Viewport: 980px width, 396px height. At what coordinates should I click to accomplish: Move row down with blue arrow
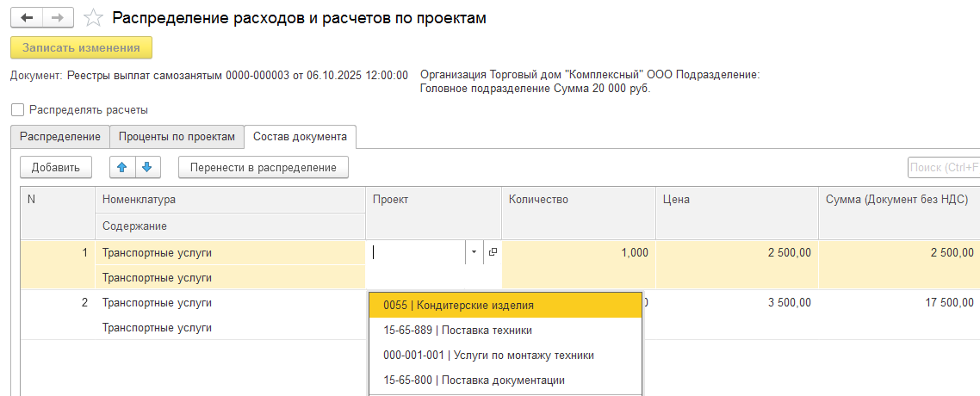146,167
